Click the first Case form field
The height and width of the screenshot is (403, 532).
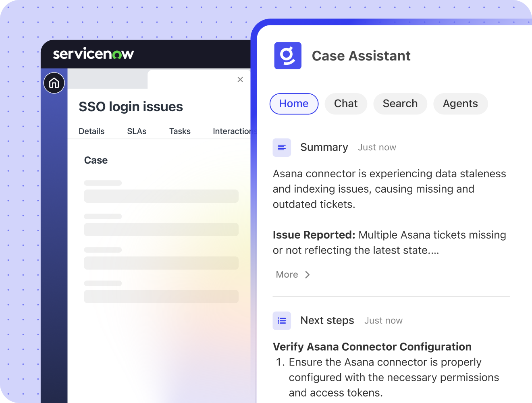tap(161, 196)
